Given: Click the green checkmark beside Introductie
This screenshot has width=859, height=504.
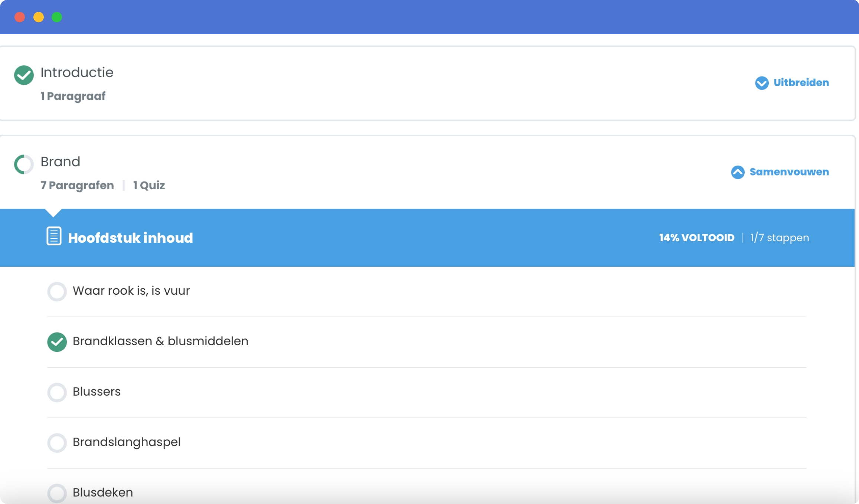Looking at the screenshot, I should click(x=24, y=75).
